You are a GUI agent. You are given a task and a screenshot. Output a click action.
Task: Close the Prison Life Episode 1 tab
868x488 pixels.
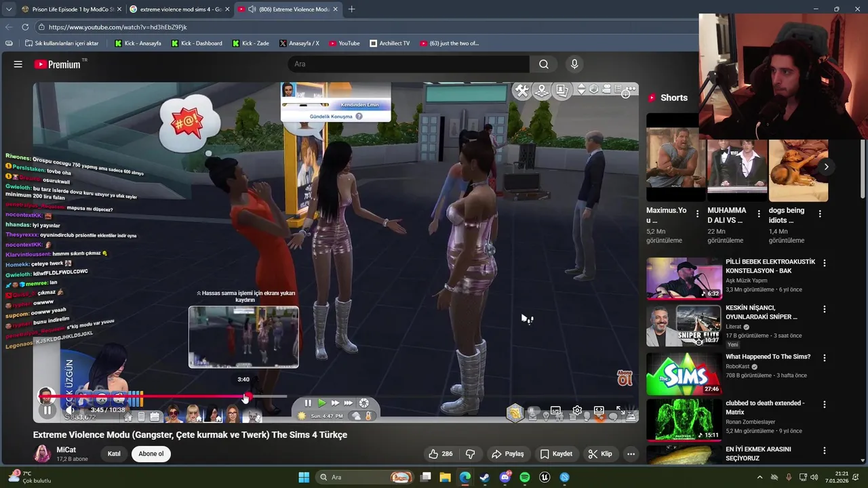tap(119, 9)
